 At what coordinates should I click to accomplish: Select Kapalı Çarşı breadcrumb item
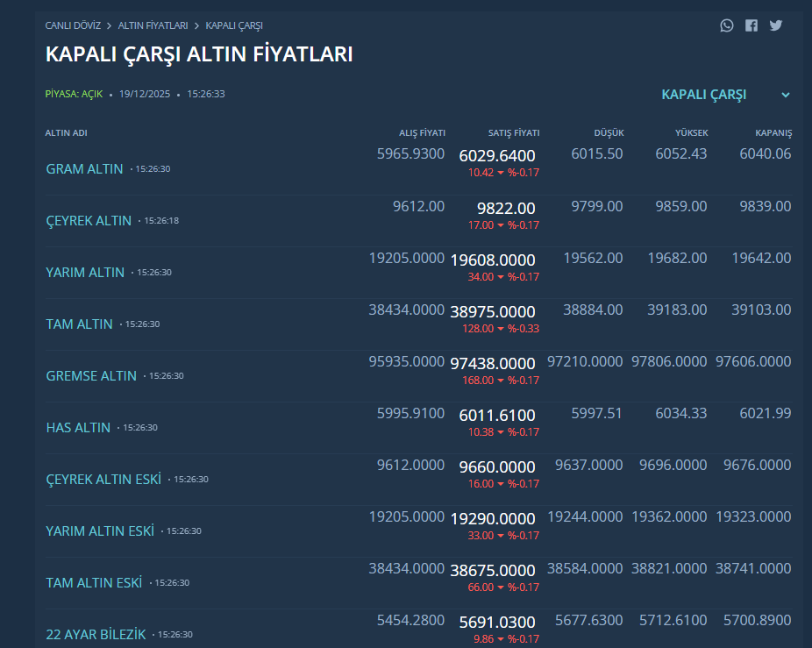[234, 26]
